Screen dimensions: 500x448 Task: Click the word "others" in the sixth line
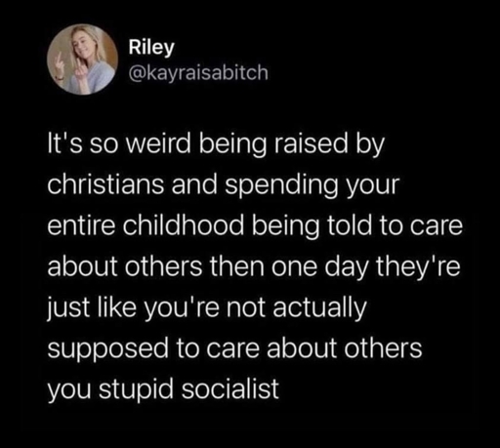coord(383,347)
